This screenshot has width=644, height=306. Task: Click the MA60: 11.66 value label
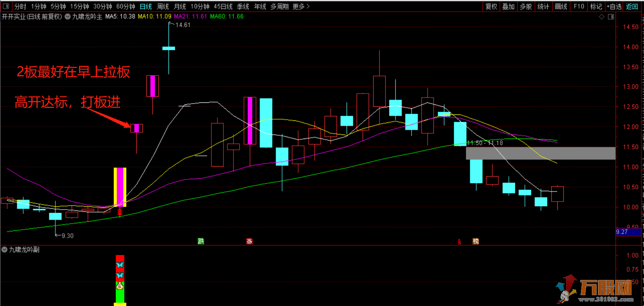[x=227, y=16]
